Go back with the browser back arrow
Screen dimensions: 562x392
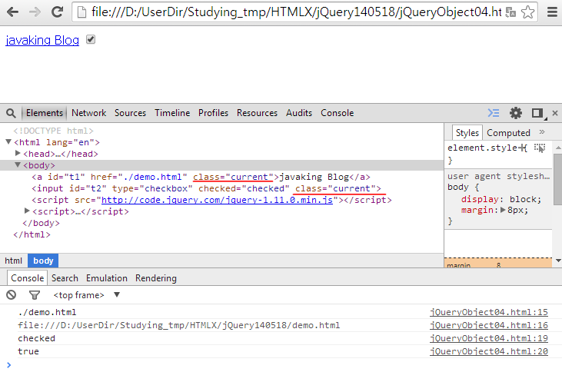tap(13, 12)
